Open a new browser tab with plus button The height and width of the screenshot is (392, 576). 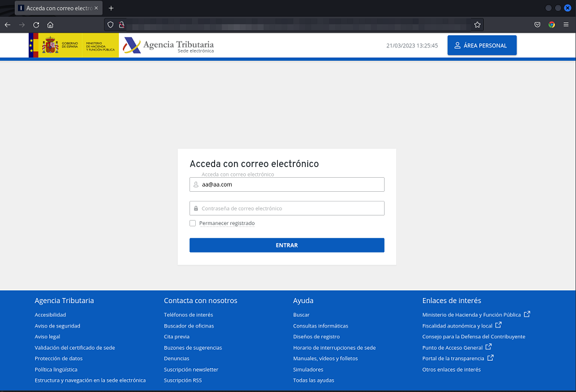pyautogui.click(x=111, y=8)
